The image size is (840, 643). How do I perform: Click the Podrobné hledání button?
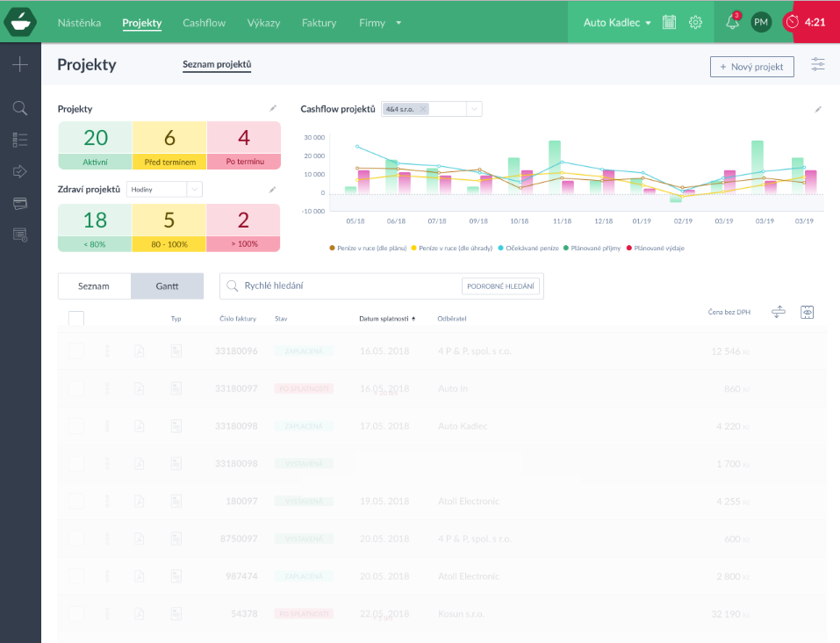[500, 286]
